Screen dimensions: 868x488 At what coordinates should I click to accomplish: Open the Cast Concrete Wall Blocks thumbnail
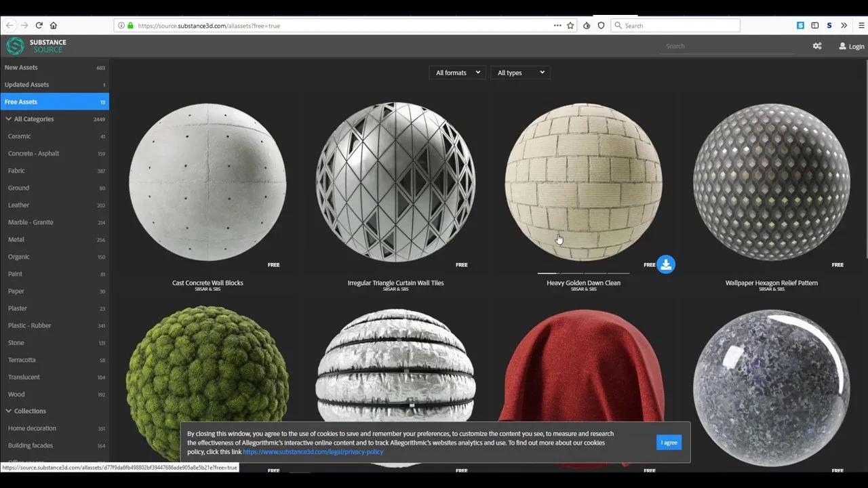[x=208, y=183]
